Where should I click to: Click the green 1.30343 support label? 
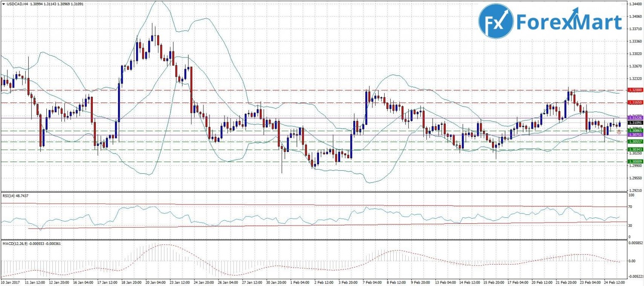pyautogui.click(x=635, y=149)
